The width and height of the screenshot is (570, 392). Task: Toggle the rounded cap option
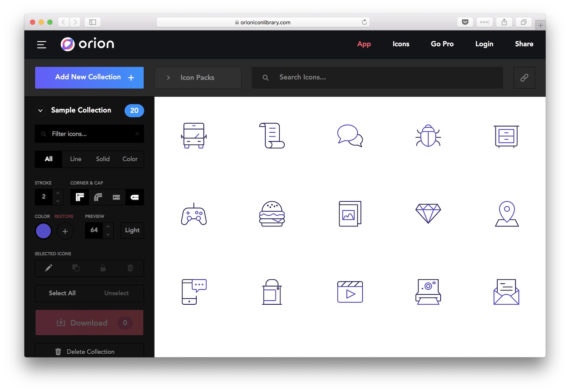pos(135,197)
